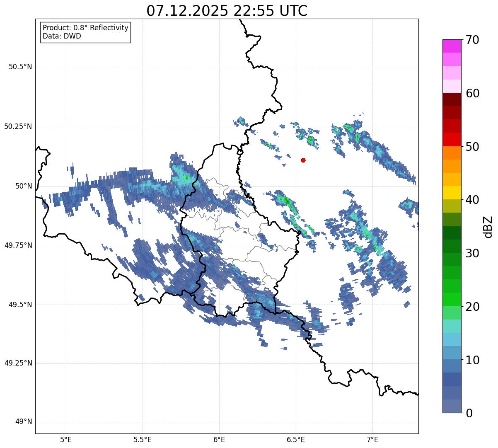Click the 'Product: 0.8° Reflectivity' text line
The height and width of the screenshot is (448, 498).
pyautogui.click(x=86, y=28)
